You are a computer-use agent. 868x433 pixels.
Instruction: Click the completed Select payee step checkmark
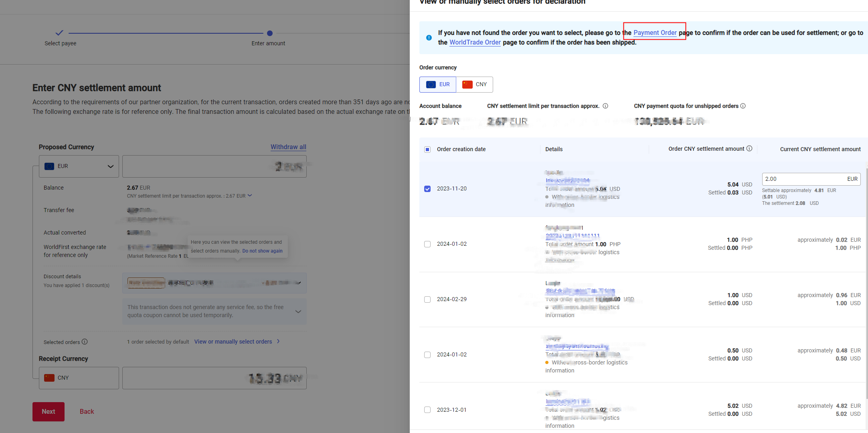(59, 33)
